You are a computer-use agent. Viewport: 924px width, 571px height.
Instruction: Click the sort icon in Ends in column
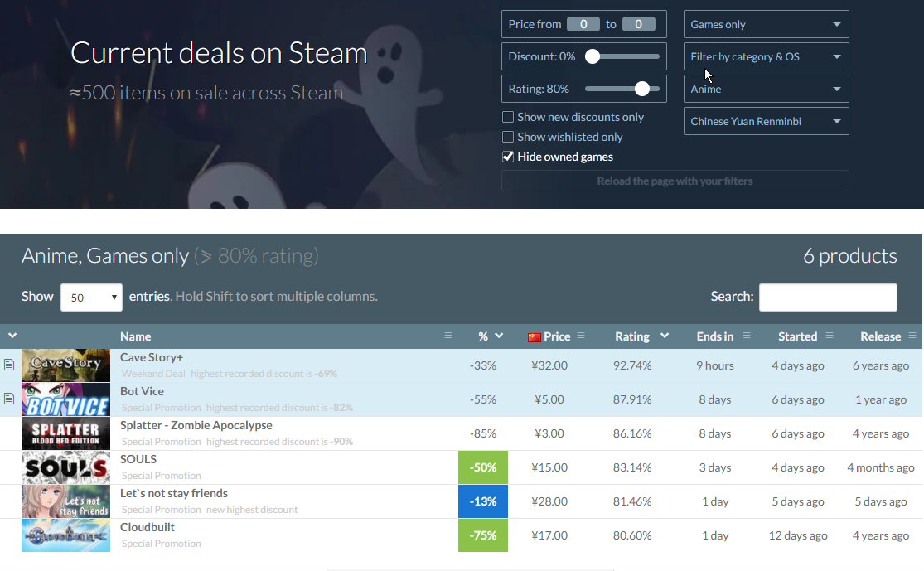click(x=746, y=336)
